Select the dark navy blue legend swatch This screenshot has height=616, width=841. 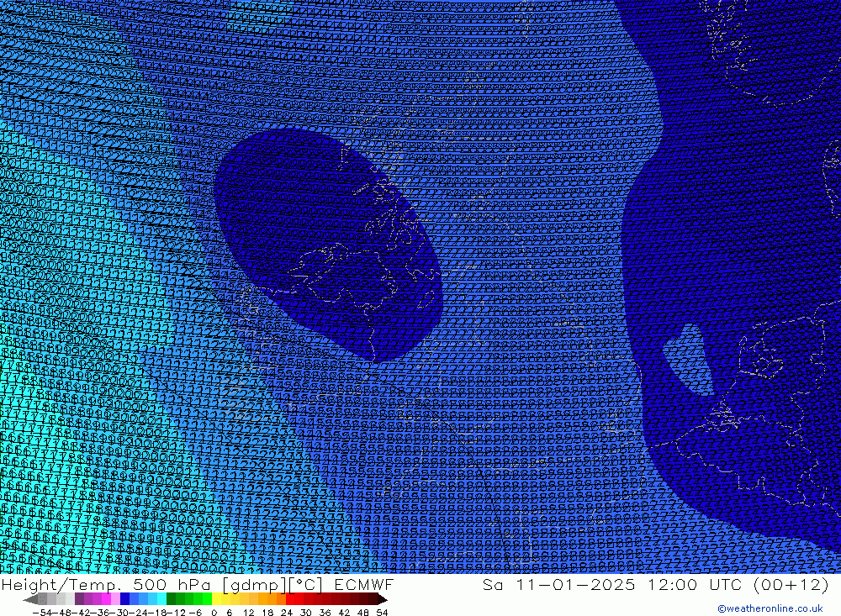(x=125, y=600)
